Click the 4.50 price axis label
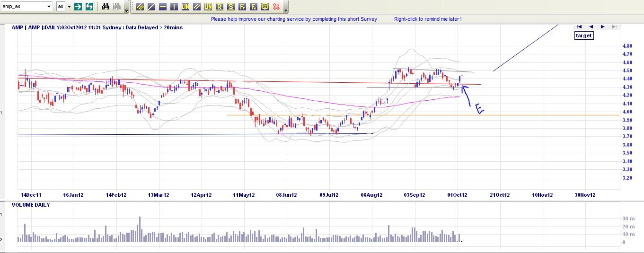 coord(627,70)
